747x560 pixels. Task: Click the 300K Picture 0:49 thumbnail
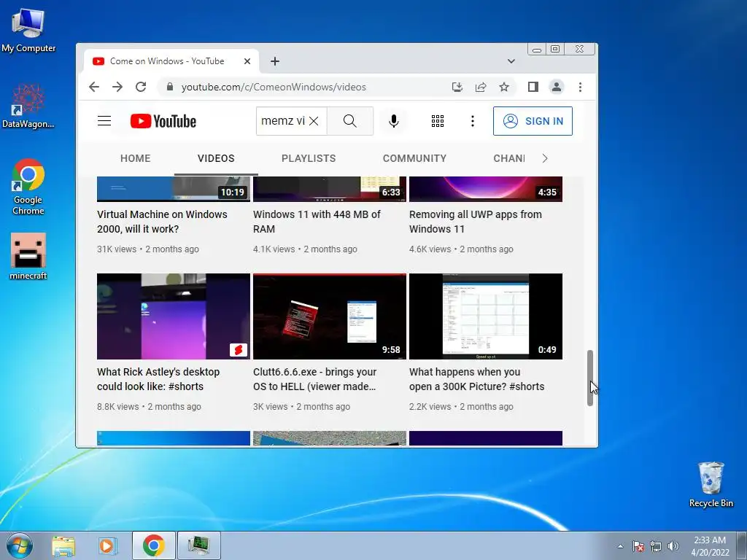[x=485, y=316]
